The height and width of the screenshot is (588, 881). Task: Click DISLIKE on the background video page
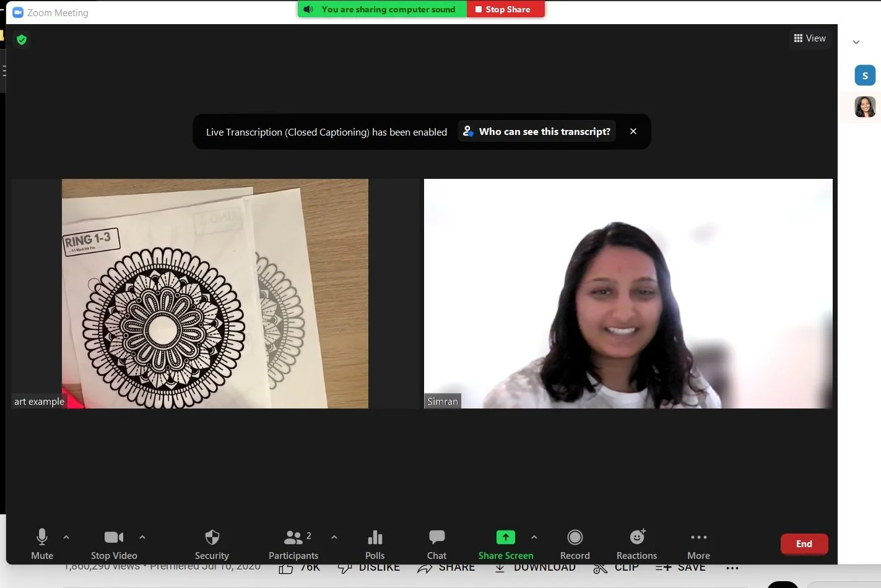369,568
